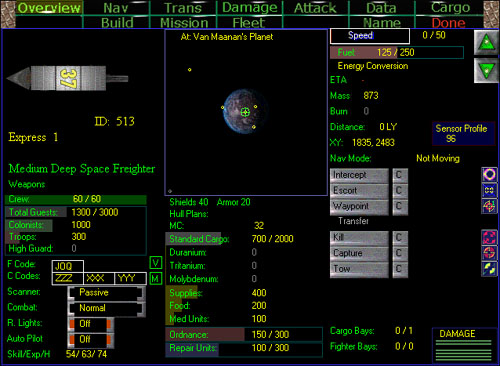Click the red target icon beside Capture
500x366 pixels.
489,253
